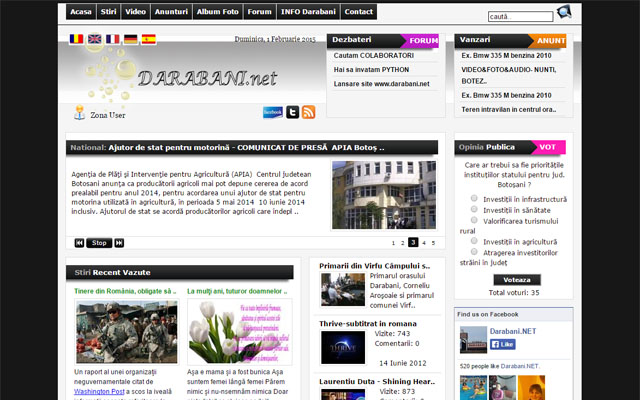This screenshot has width=640, height=400.
Task: Open the Thrive video thumbnail
Action: tap(343, 347)
